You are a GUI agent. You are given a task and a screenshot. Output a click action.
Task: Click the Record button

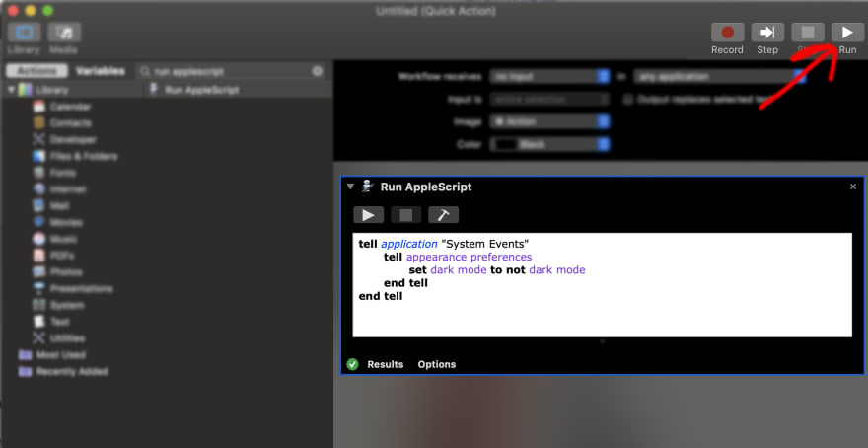click(x=727, y=33)
